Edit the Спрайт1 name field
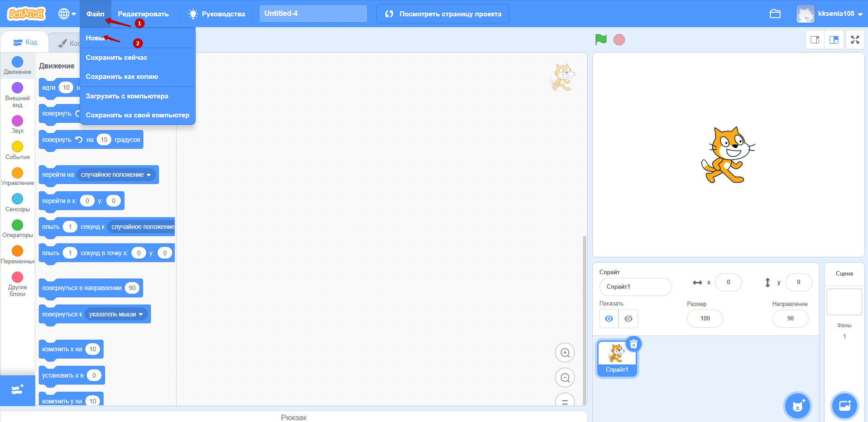This screenshot has width=868, height=422. (x=635, y=287)
